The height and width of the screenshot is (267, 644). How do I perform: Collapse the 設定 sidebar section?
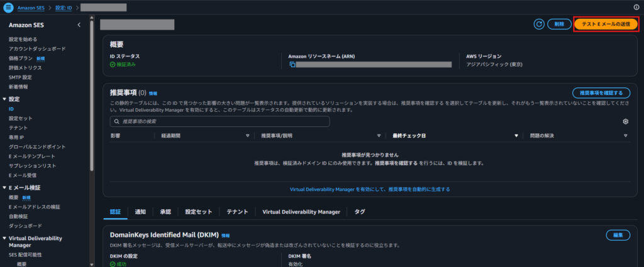pyautogui.click(x=4, y=99)
